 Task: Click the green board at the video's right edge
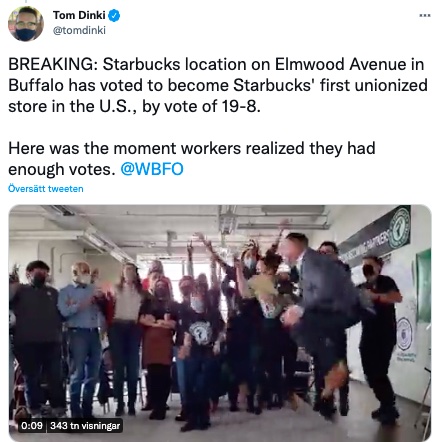pos(423,287)
